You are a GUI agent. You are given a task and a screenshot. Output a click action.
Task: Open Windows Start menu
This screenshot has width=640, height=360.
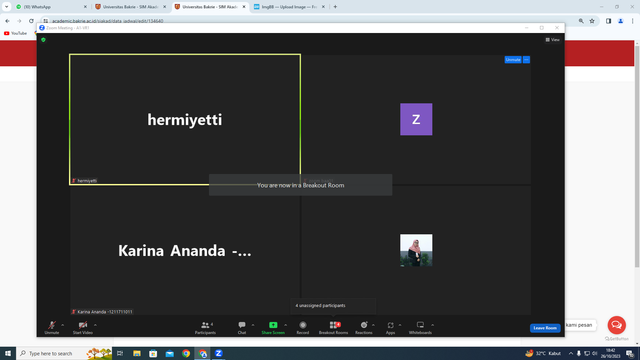coord(8,353)
